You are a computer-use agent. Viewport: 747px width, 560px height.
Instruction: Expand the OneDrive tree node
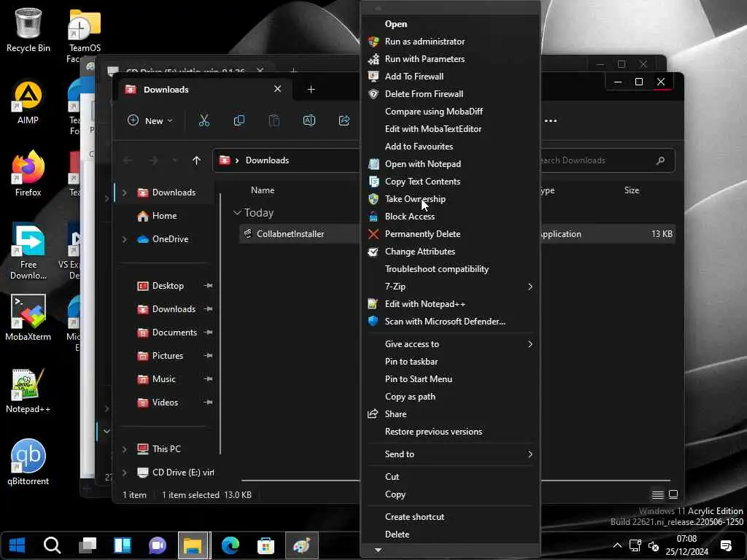[125, 239]
